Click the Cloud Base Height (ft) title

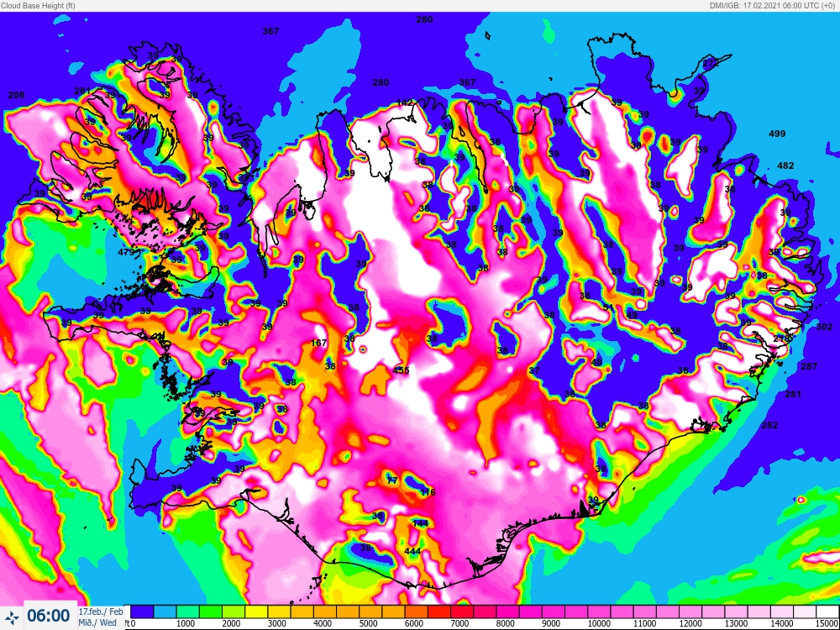coord(38,5)
